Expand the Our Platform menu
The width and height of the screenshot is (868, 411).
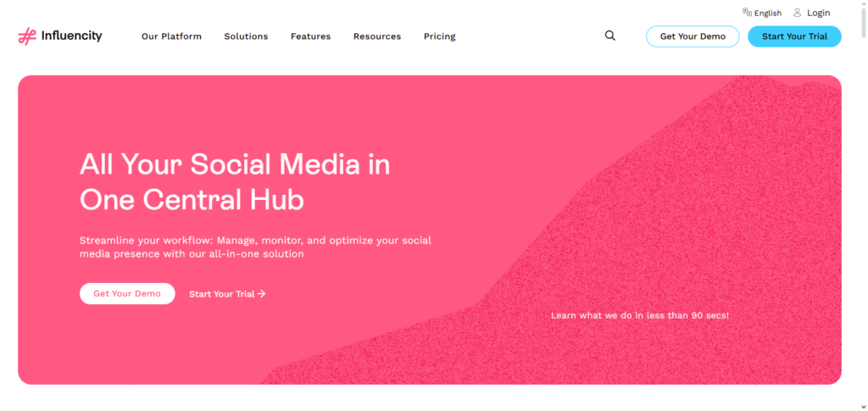click(x=171, y=36)
